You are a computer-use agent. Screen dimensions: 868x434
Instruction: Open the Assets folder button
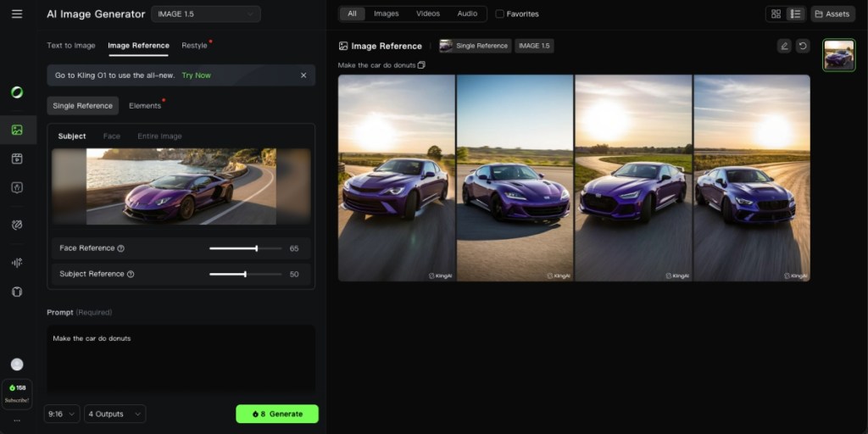(832, 14)
